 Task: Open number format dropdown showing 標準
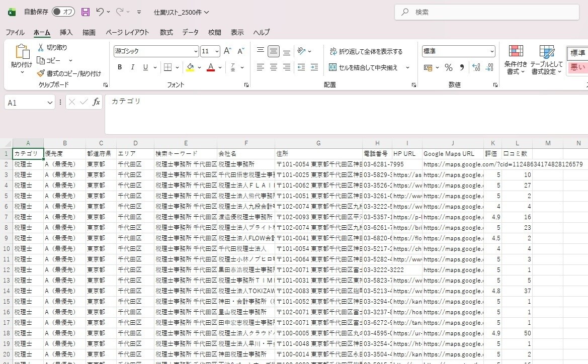(x=492, y=51)
